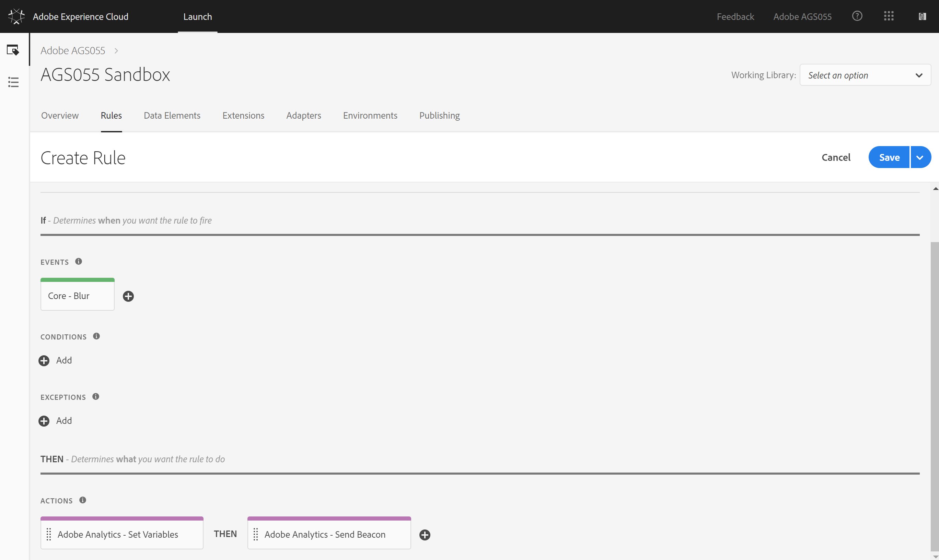The height and width of the screenshot is (560, 939).
Task: Click the Adobe Experience Cloud logo icon
Action: point(16,16)
